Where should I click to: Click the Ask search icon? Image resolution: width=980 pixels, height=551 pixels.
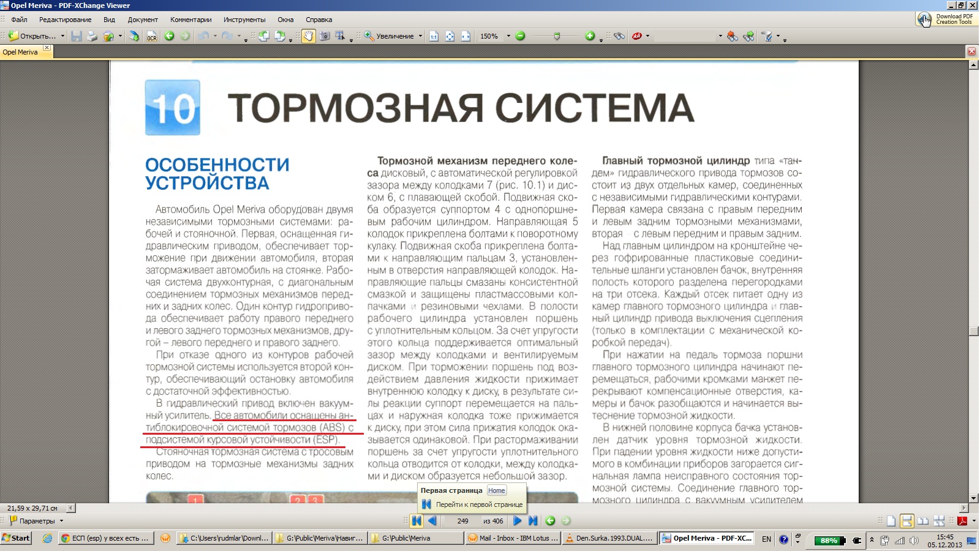click(637, 36)
